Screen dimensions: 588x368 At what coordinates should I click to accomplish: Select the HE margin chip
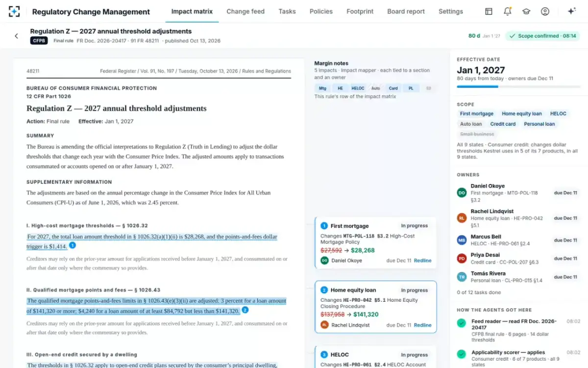(340, 88)
